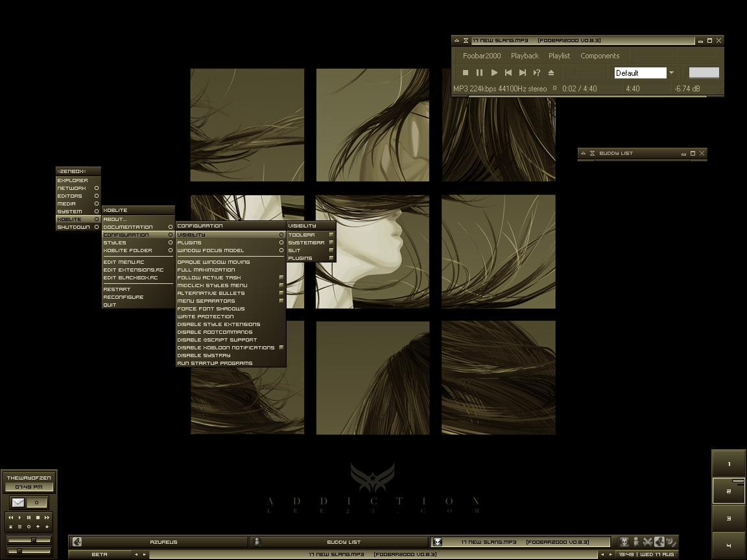Click the Buddy List icon on the taskbar
747x560 pixels.
click(257, 542)
